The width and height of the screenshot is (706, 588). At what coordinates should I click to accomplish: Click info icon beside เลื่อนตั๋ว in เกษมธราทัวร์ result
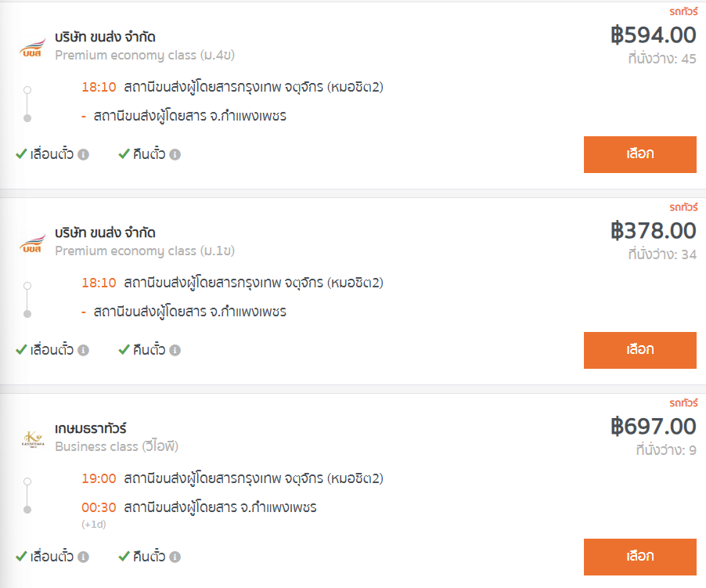83,557
